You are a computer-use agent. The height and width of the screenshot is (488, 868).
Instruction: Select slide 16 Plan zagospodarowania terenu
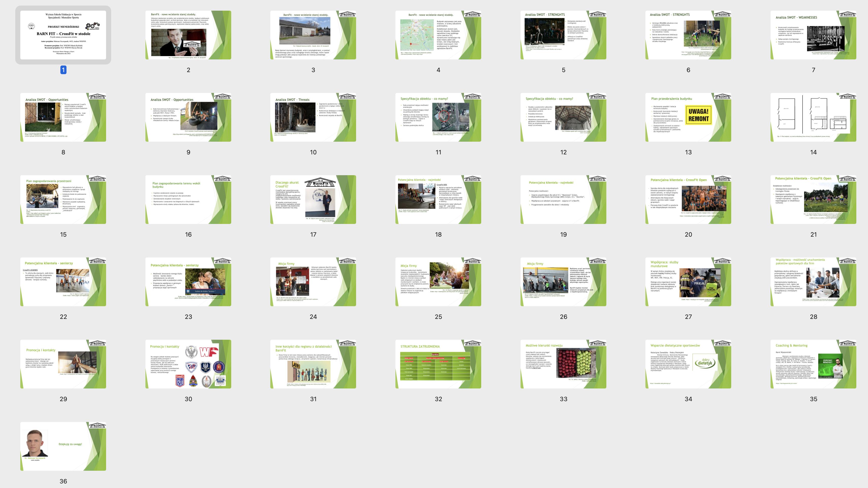(x=188, y=199)
